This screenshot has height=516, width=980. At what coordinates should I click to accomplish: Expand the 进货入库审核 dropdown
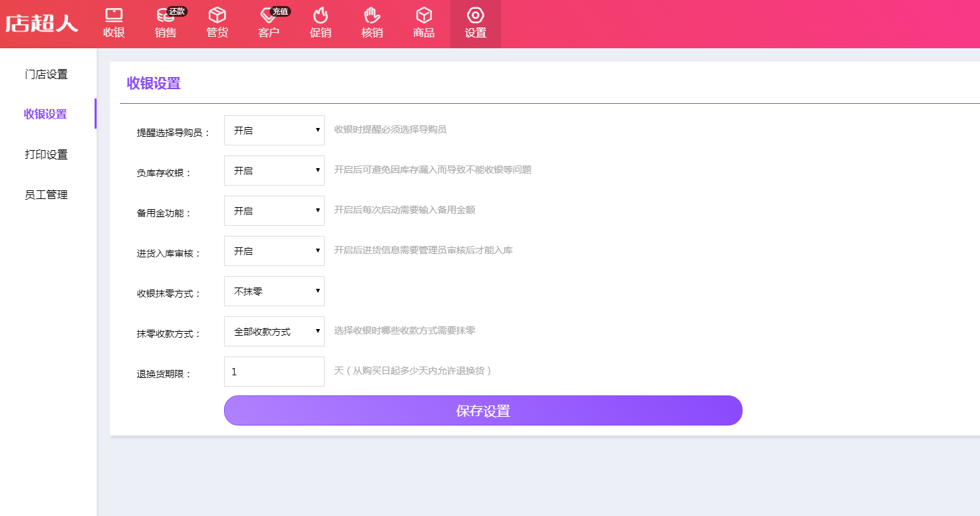pos(274,251)
